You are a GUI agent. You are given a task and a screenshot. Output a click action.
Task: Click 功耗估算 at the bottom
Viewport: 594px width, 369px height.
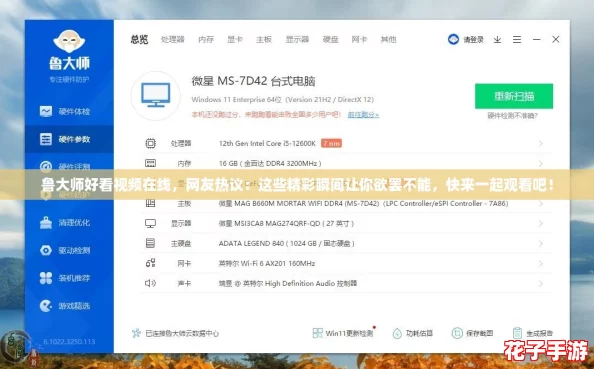click(x=413, y=333)
